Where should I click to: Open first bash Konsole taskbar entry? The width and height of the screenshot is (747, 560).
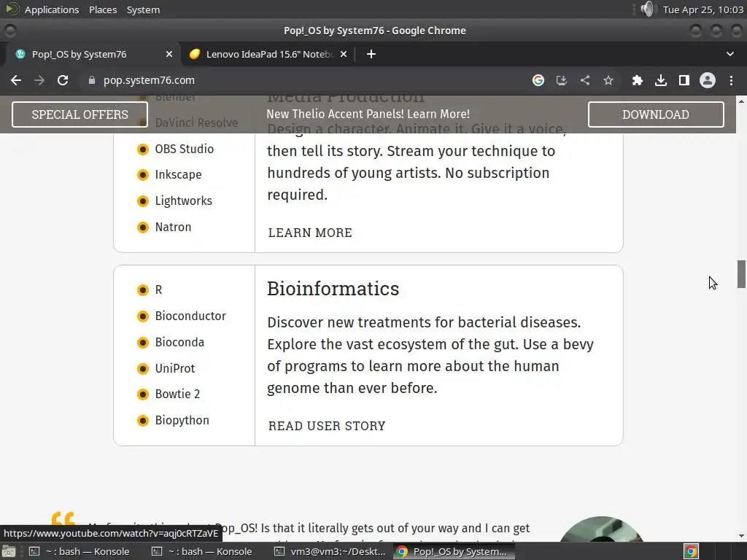pos(79,551)
